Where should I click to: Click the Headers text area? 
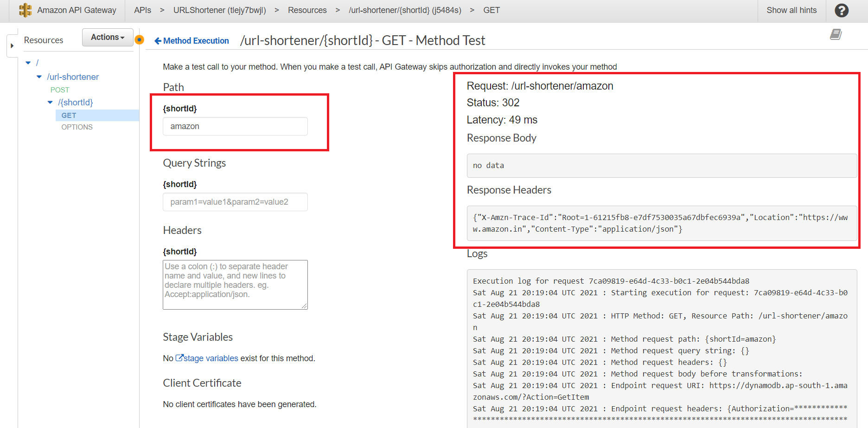point(235,285)
